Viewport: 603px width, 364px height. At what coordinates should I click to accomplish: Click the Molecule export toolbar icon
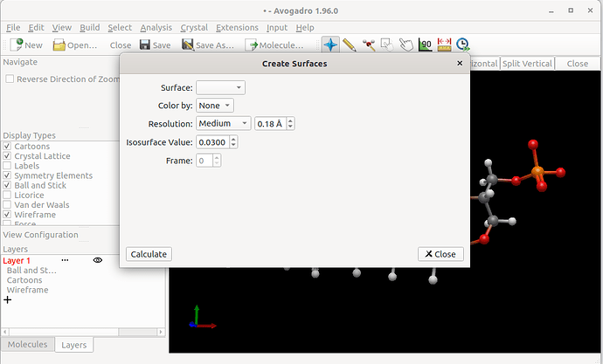pyautogui.click(x=251, y=45)
